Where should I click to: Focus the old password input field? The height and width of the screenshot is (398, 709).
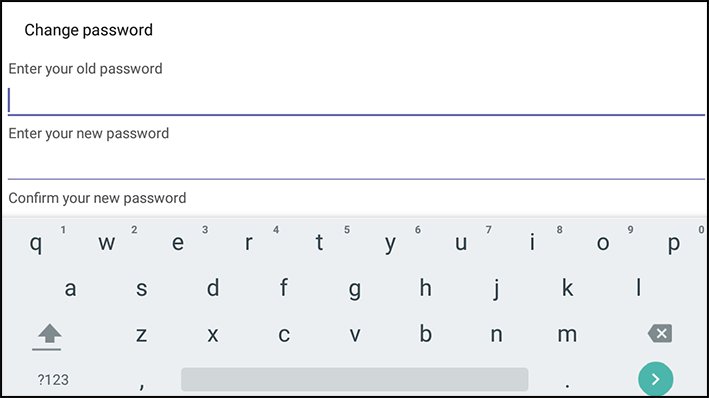(x=356, y=100)
